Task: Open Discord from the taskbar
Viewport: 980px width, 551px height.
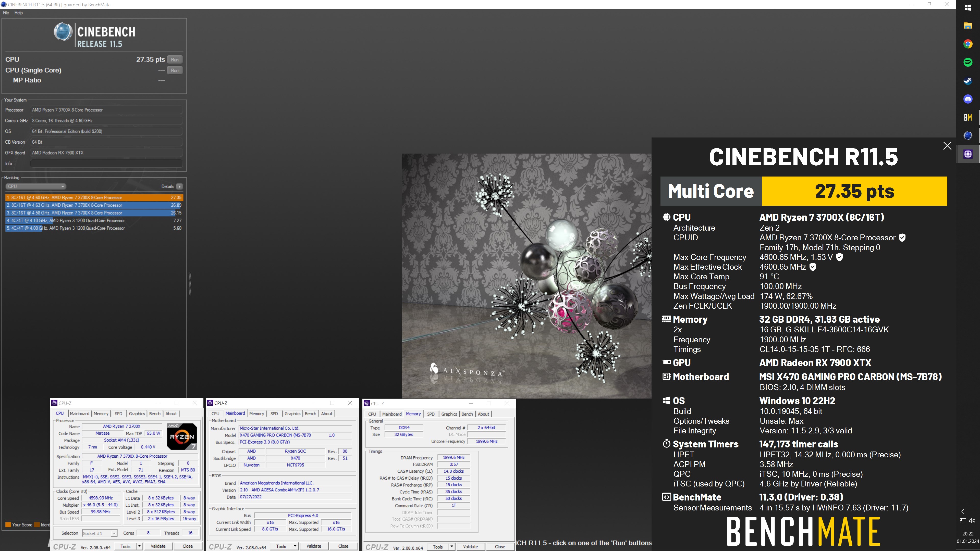Action: (968, 99)
